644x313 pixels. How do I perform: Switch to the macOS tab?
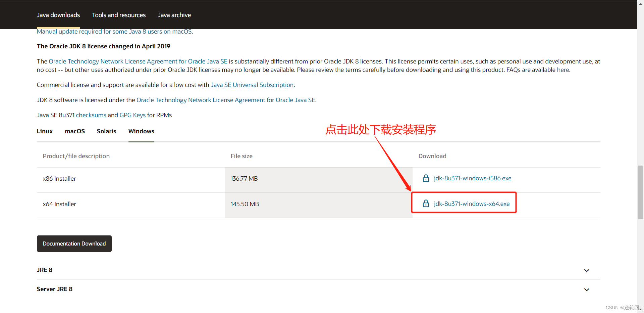point(75,131)
